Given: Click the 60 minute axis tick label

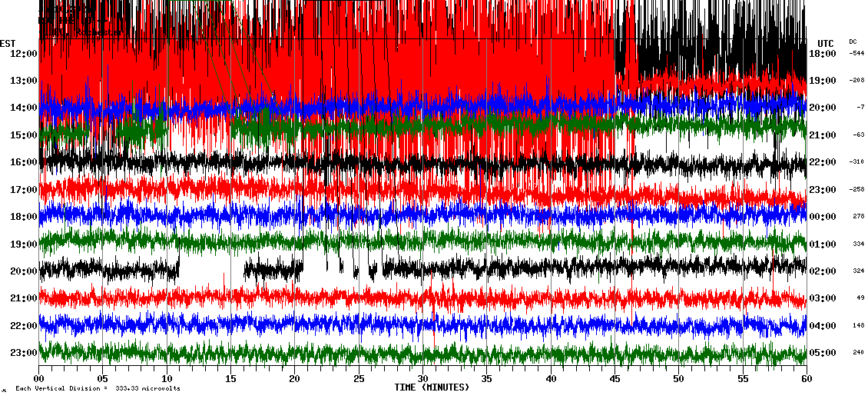Looking at the screenshot, I should [805, 379].
